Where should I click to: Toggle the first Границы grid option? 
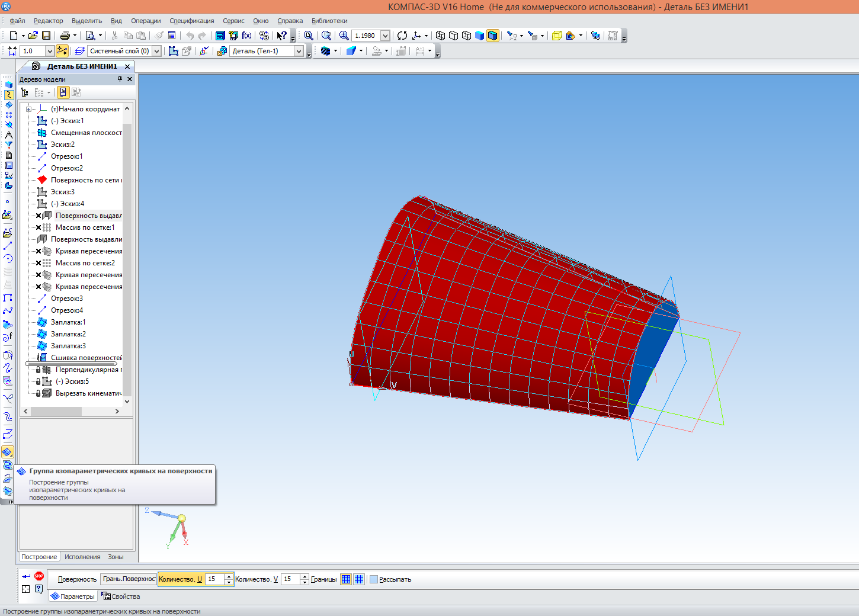pos(346,579)
